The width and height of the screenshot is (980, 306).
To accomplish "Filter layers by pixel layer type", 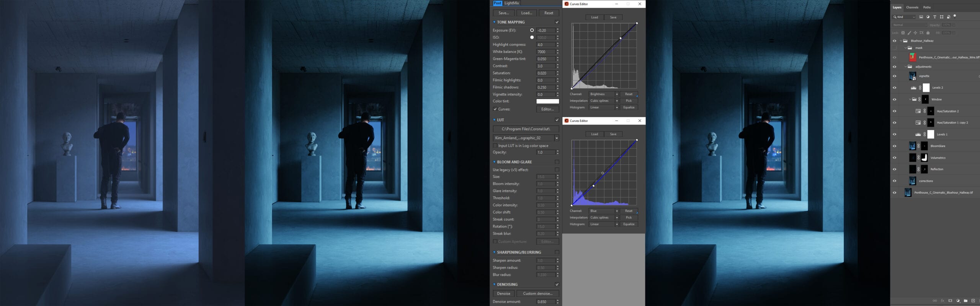I will [921, 17].
